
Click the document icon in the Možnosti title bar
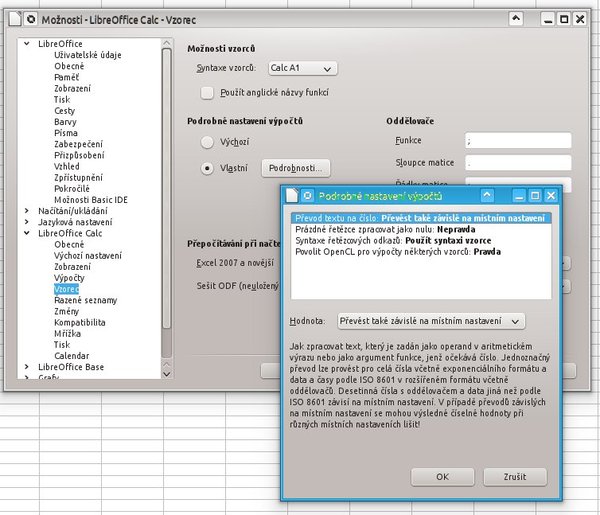15,19
